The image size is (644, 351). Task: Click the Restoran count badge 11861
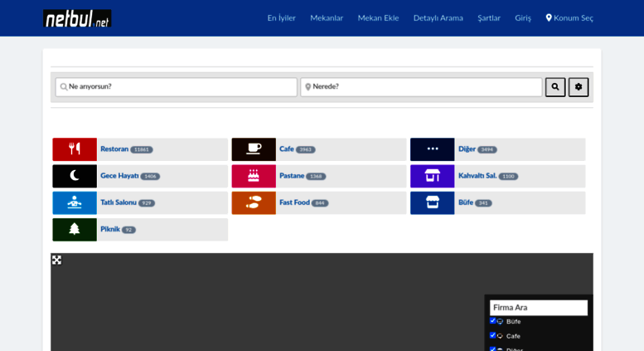[142, 149]
